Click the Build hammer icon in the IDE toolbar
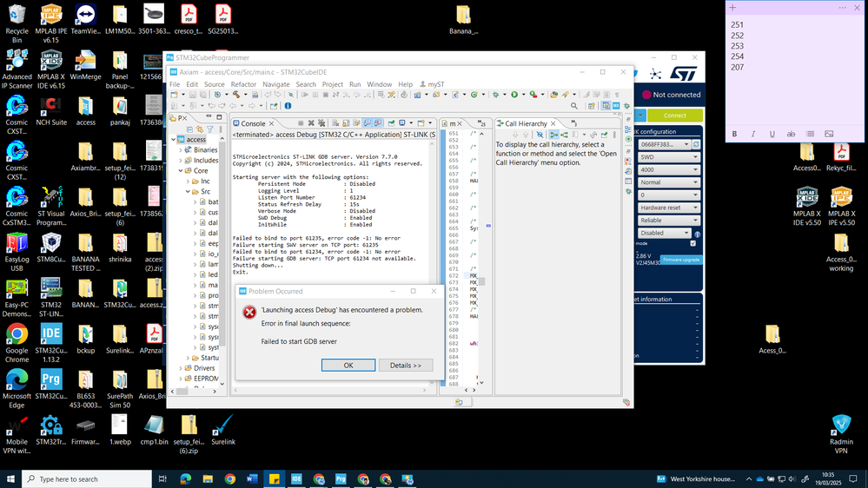868x488 pixels. point(235,95)
